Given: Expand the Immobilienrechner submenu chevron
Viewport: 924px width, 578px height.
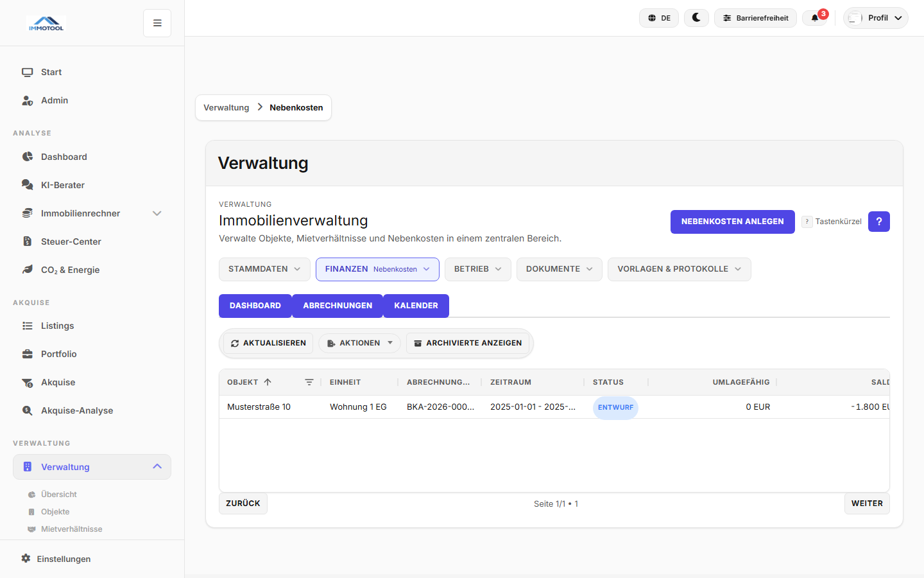Looking at the screenshot, I should (157, 213).
